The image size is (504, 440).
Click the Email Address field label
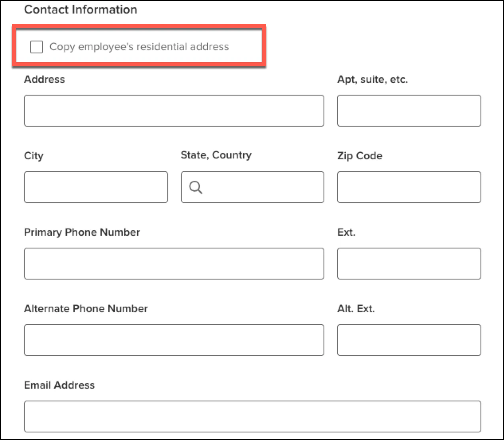(59, 385)
